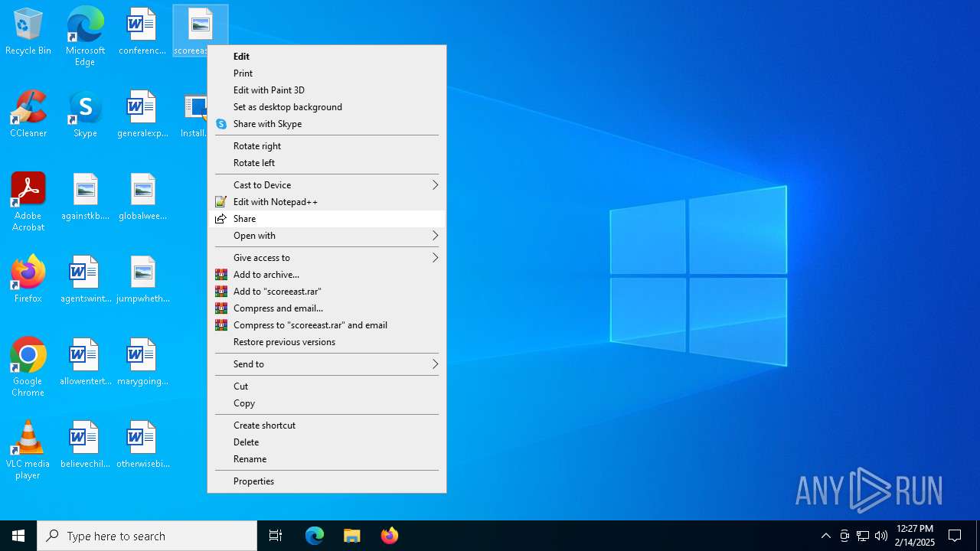Select the againstkb... image file

pyautogui.click(x=85, y=197)
